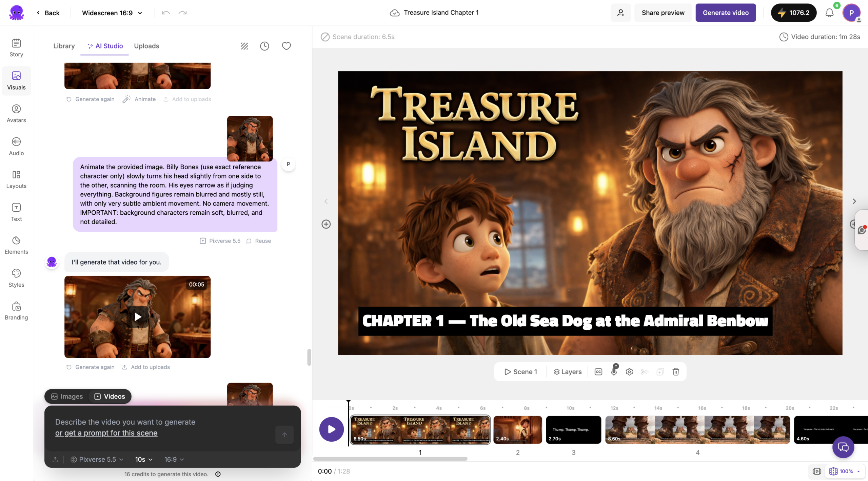Open Pixverse 5.5 model dropdown
Viewport: 868px width, 481px height.
point(97,459)
